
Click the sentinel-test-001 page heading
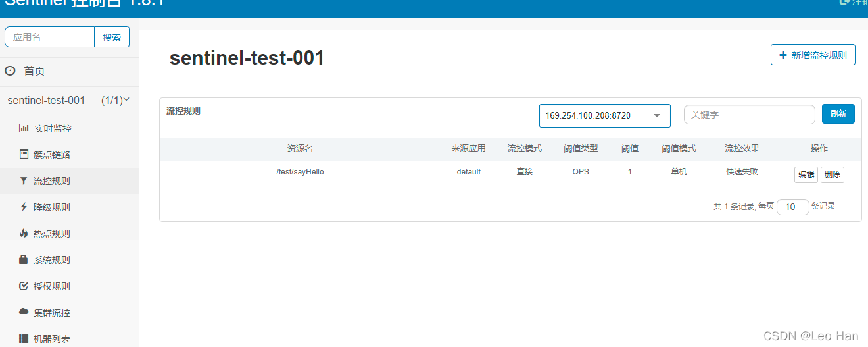[x=247, y=58]
